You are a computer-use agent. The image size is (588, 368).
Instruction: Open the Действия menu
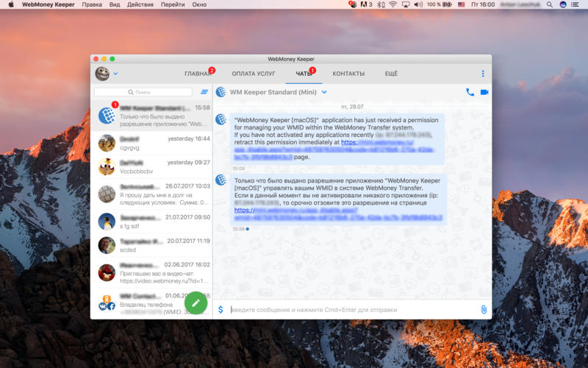(x=140, y=4)
